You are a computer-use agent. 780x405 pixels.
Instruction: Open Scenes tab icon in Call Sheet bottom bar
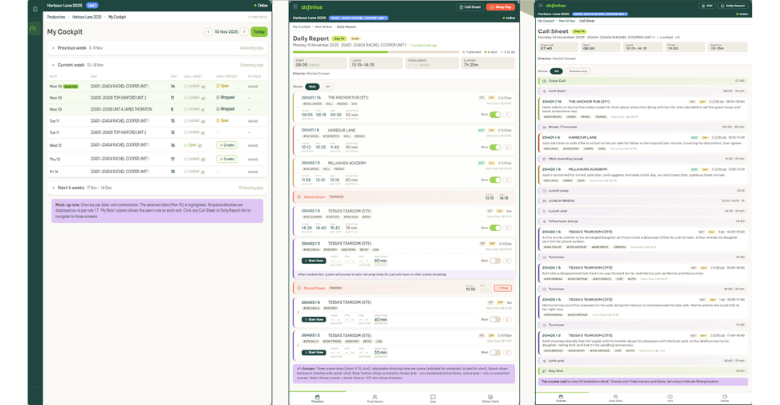(x=561, y=397)
